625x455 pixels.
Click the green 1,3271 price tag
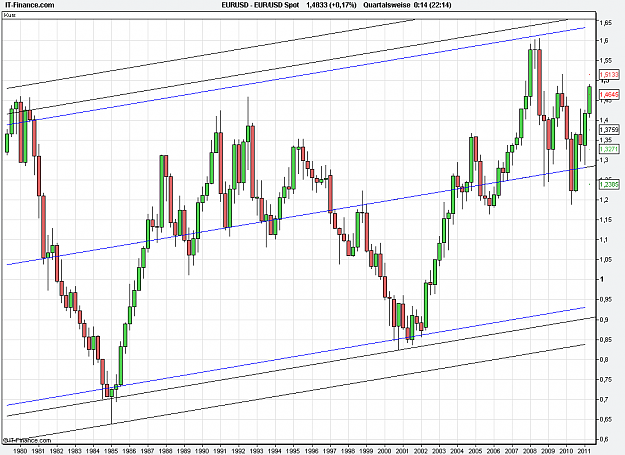pos(609,149)
